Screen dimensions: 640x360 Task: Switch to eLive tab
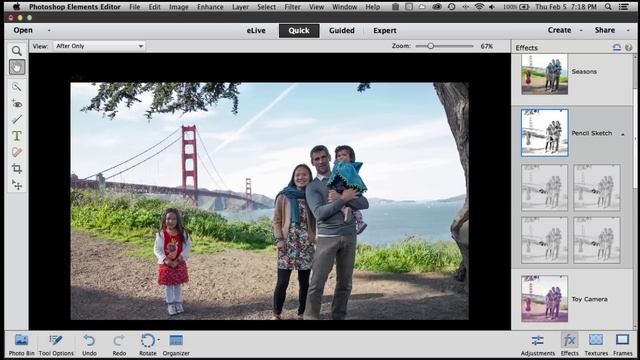point(256,31)
